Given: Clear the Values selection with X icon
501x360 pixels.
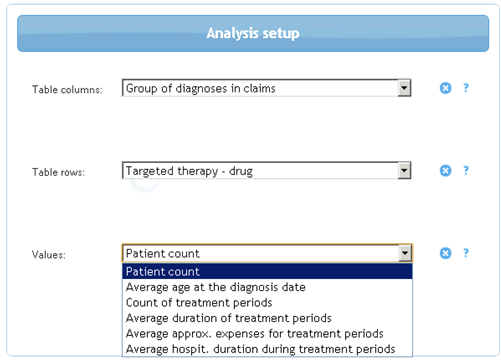Looking at the screenshot, I should (x=445, y=253).
